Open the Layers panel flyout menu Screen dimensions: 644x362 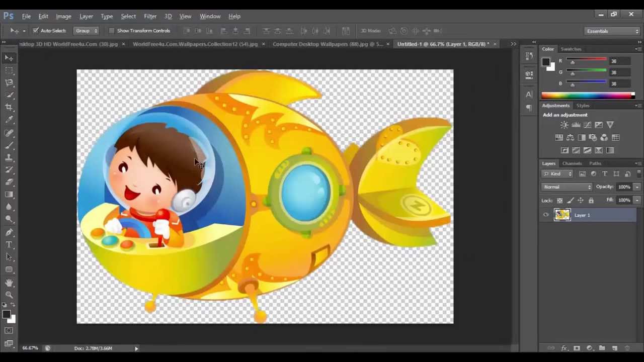tap(638, 163)
